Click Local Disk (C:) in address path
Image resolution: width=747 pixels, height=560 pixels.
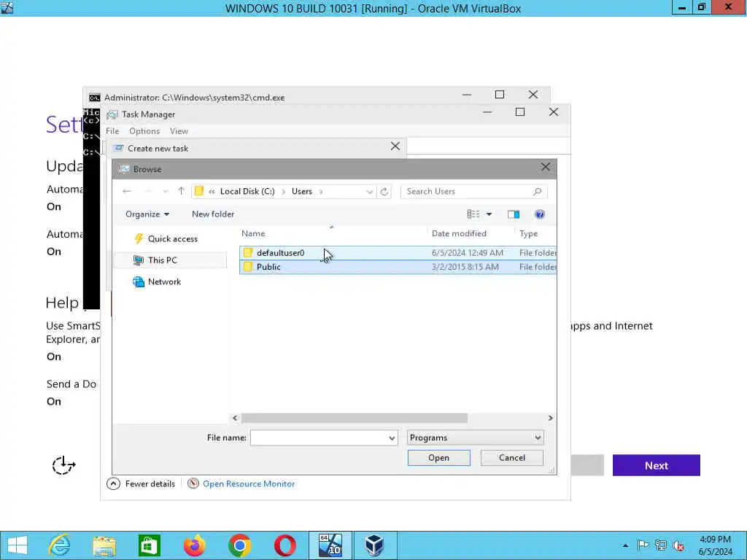247,192
